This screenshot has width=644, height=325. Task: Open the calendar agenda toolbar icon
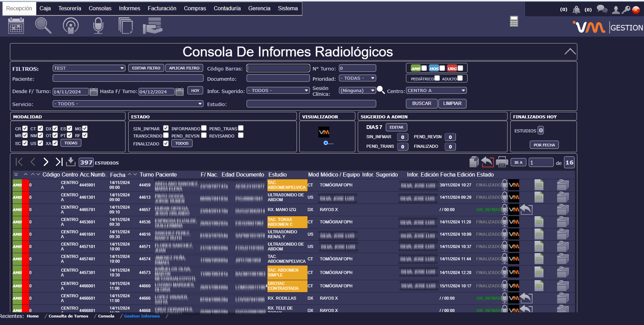pyautogui.click(x=16, y=26)
